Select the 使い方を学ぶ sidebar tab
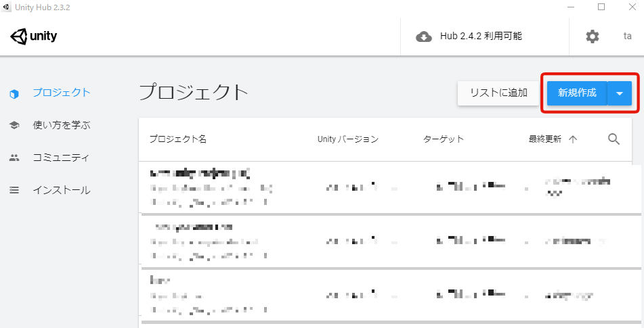Image resolution: width=644 pixels, height=328 pixels. click(x=62, y=125)
